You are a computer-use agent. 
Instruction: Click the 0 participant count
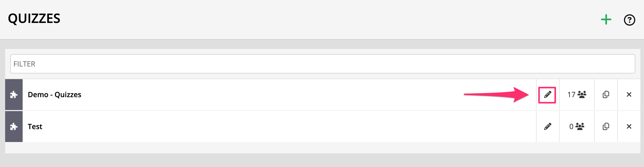click(571, 127)
